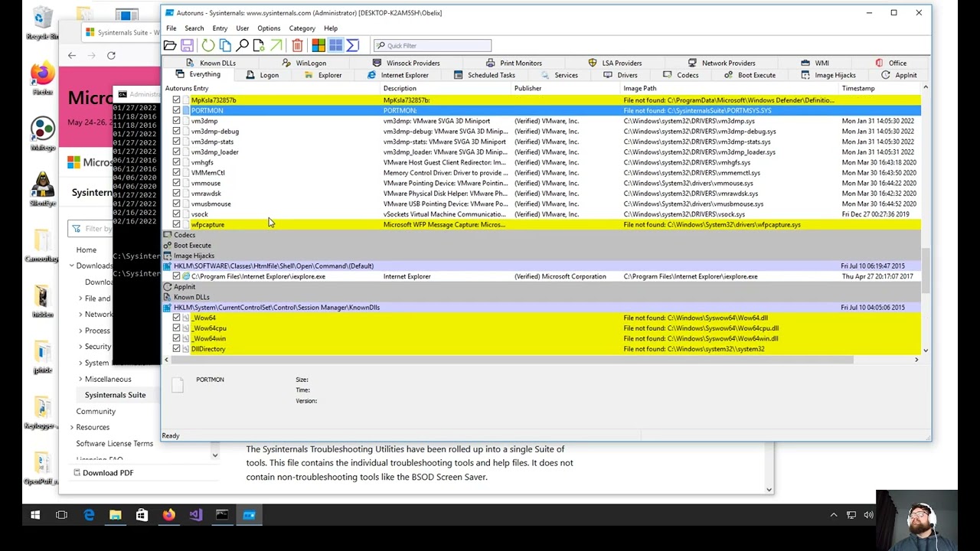The height and width of the screenshot is (551, 980).
Task: Launch Edge from the taskbar
Action: click(89, 515)
